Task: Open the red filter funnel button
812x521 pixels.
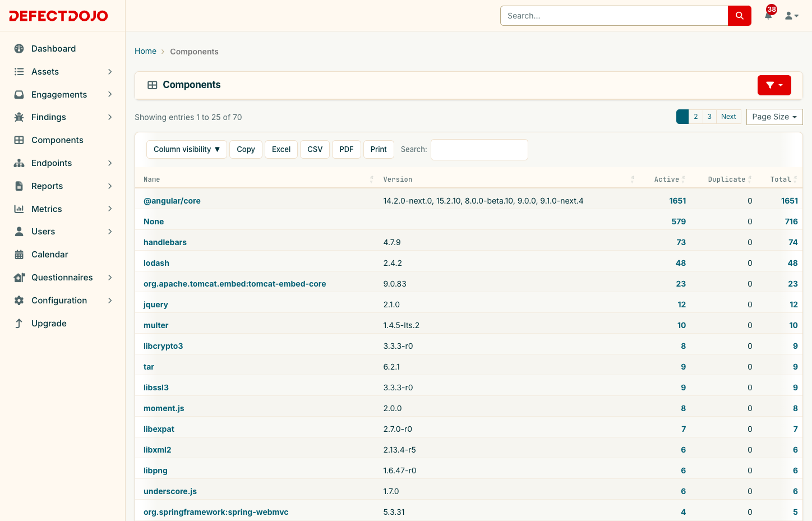Action: click(774, 85)
